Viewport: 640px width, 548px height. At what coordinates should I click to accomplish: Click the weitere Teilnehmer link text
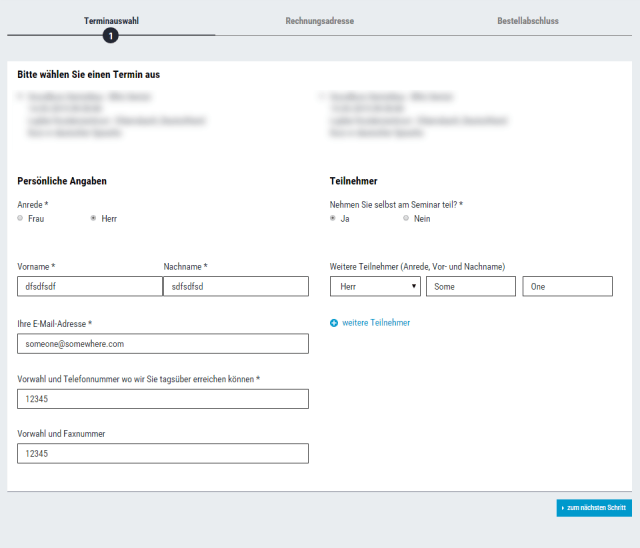coord(376,323)
